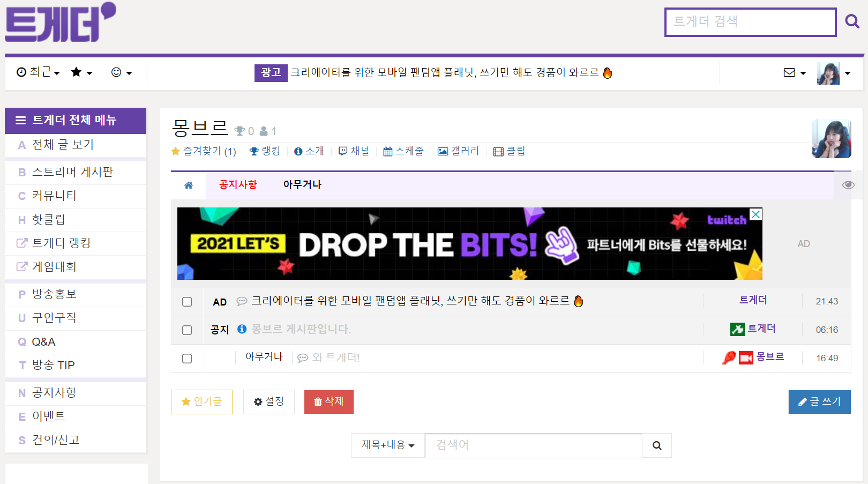Open 핫클립 in sidebar
The width and height of the screenshot is (868, 484).
pyautogui.click(x=76, y=219)
